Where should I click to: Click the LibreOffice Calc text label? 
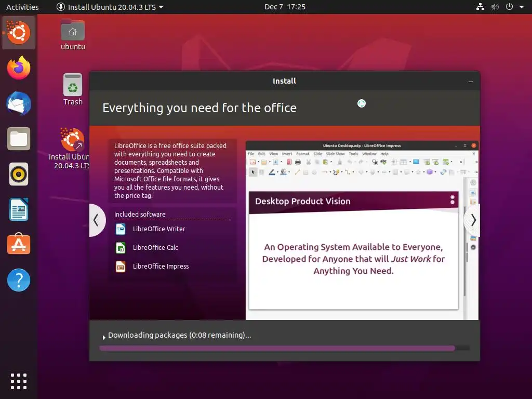pyautogui.click(x=155, y=248)
